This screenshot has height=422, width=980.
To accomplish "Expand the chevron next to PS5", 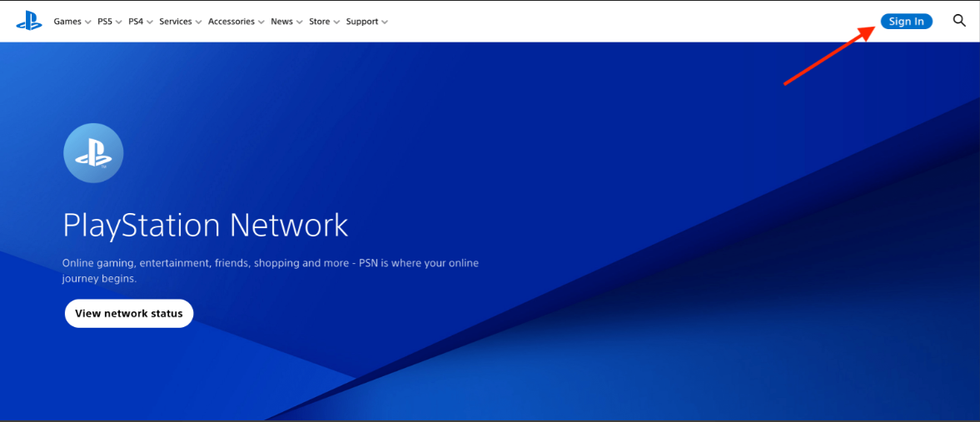I will [118, 22].
